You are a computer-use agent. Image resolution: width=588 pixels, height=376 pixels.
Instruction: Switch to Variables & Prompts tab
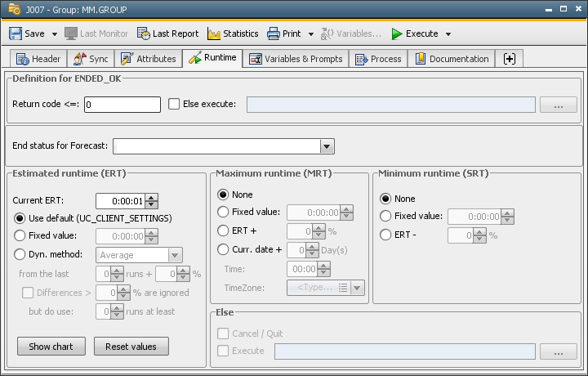pos(297,59)
